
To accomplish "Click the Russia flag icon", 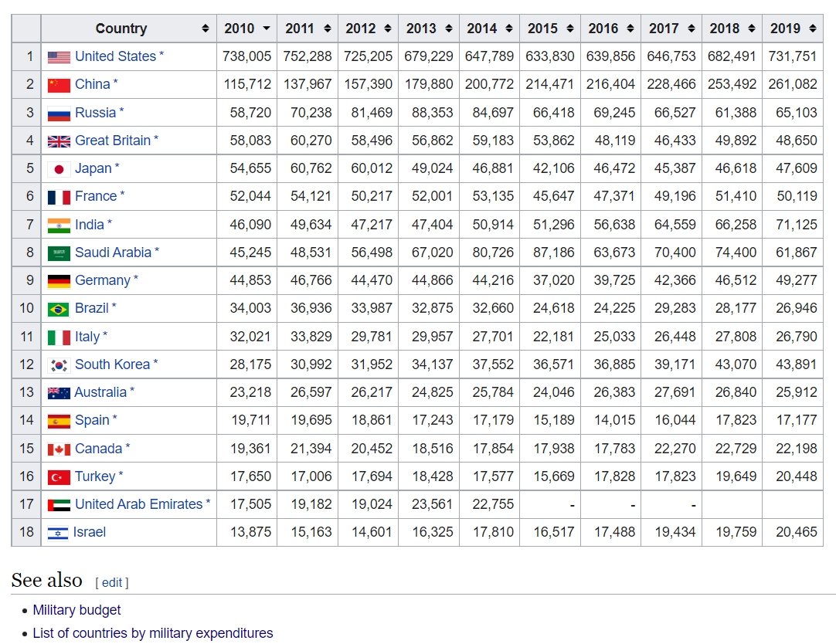I will coord(59,114).
